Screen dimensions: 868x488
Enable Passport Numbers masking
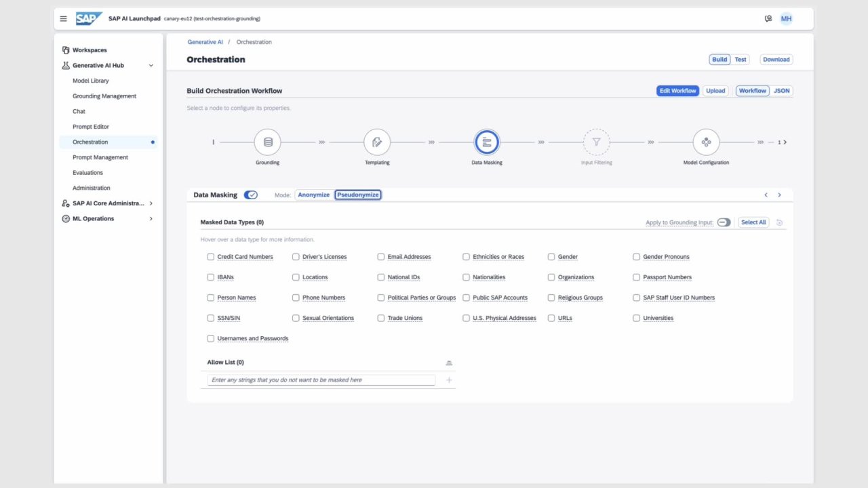coord(636,277)
